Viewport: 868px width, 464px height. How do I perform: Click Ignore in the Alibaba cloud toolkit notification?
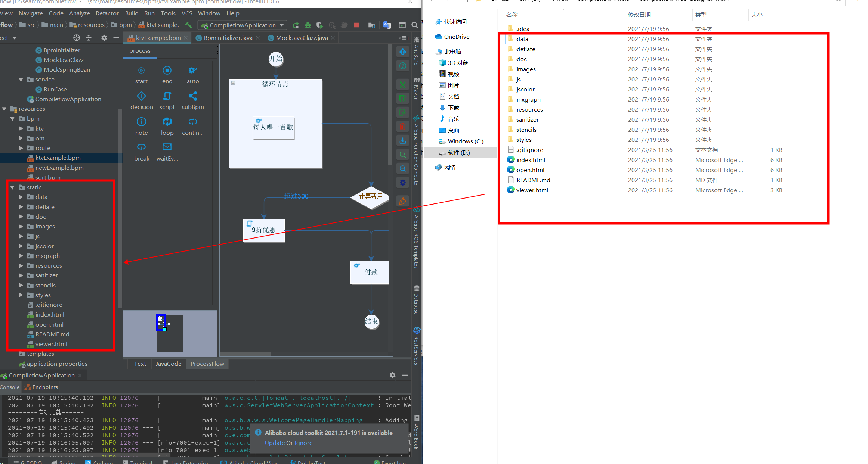303,443
